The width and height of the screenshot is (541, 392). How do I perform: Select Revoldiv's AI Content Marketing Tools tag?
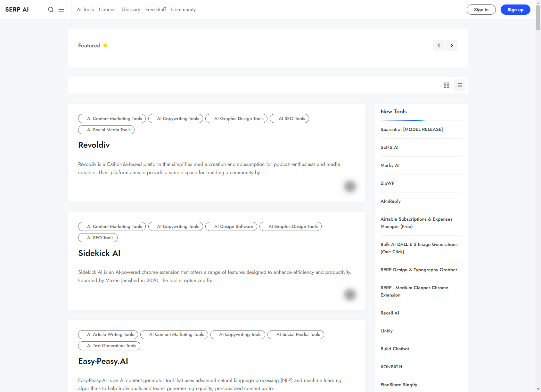point(112,118)
